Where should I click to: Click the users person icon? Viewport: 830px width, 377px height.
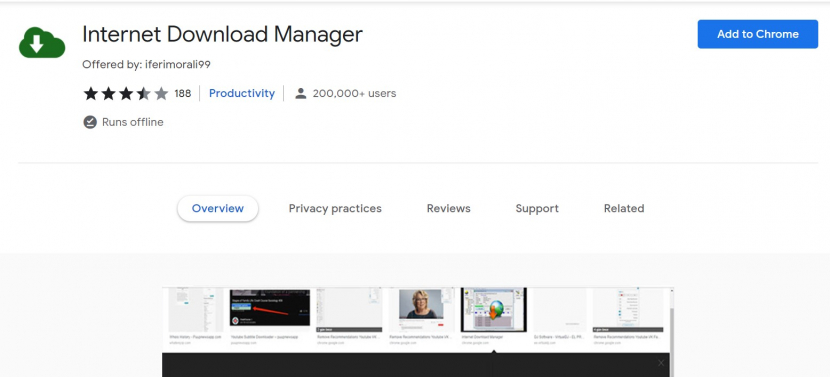coord(301,94)
